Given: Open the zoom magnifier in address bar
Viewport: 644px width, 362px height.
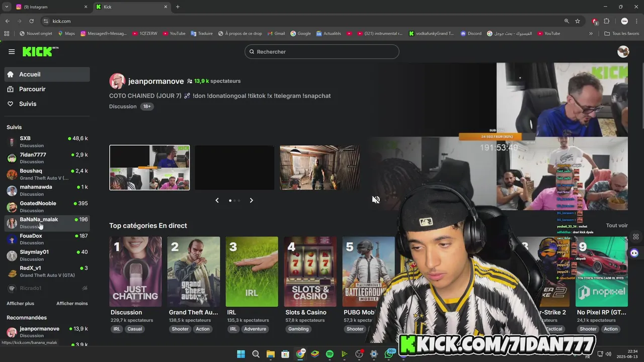Looking at the screenshot, I should coord(567,21).
